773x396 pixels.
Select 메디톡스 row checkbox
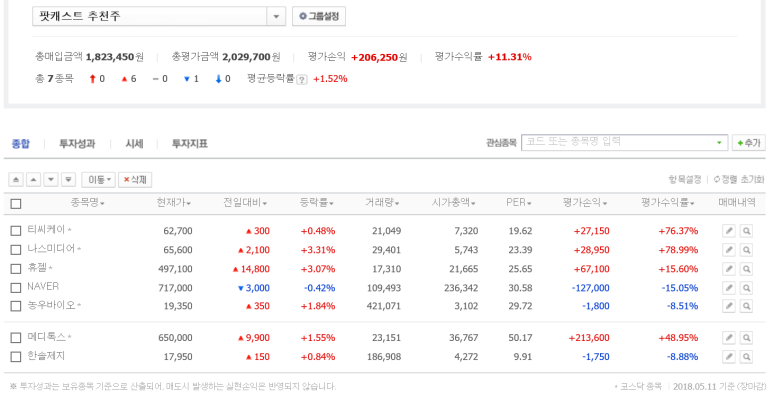coord(16,338)
